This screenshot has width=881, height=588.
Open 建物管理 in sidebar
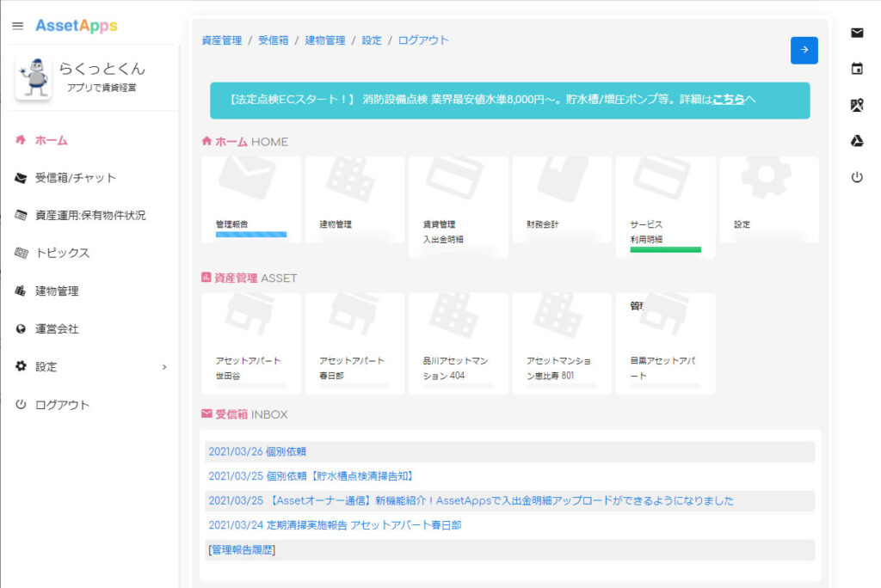57,291
